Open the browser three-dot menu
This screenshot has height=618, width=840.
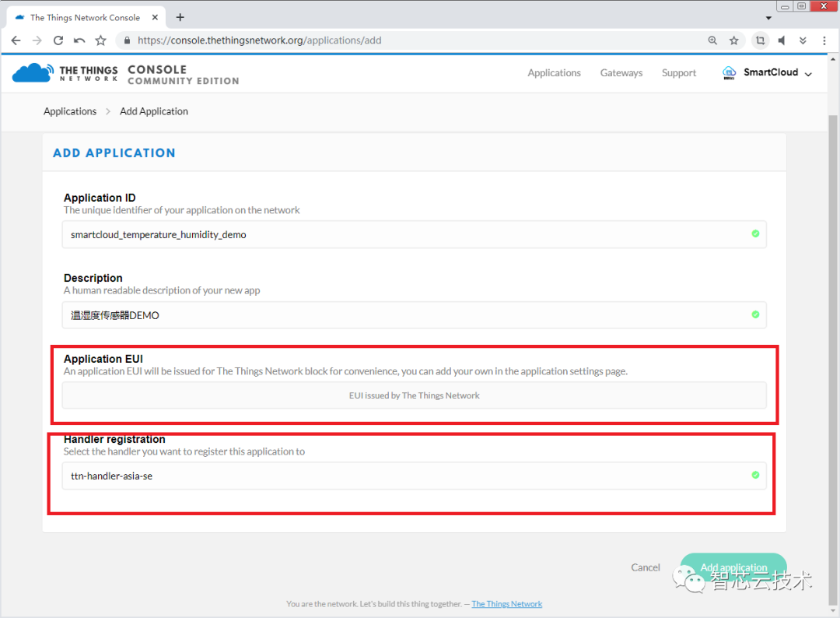(x=824, y=40)
